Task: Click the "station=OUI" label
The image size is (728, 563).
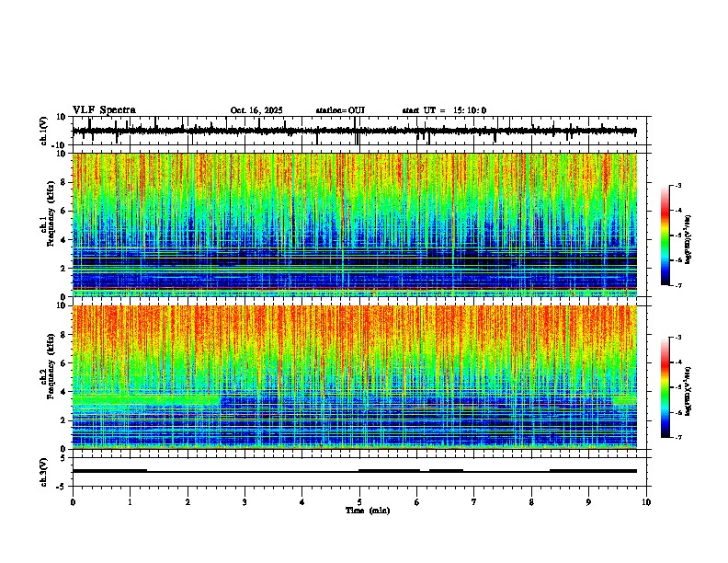Action: coord(340,110)
